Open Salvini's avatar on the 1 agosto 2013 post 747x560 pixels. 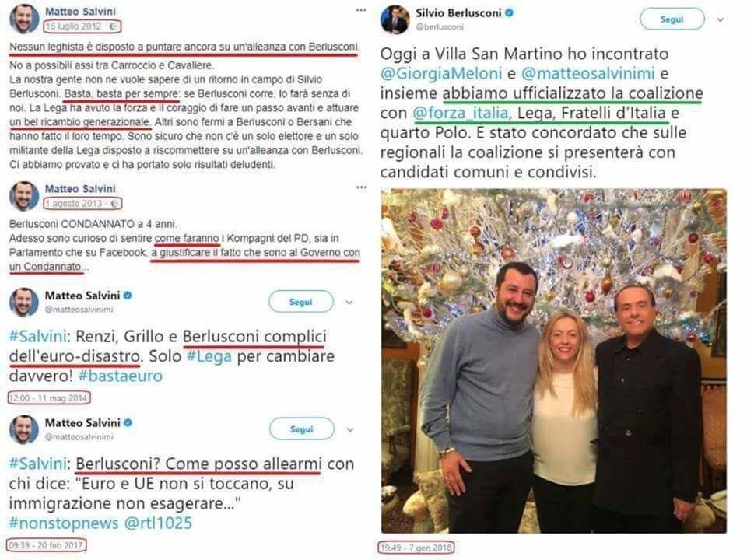click(24, 196)
